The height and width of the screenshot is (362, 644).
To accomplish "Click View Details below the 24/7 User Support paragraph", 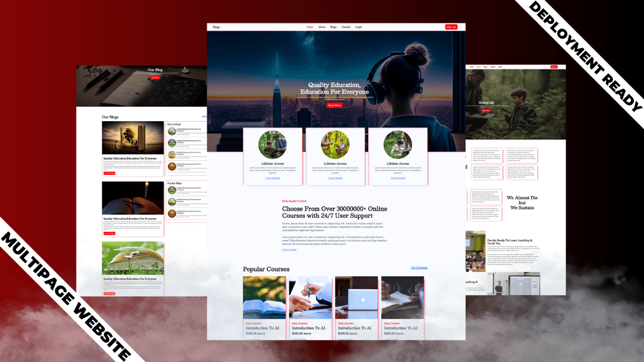I will tap(289, 249).
